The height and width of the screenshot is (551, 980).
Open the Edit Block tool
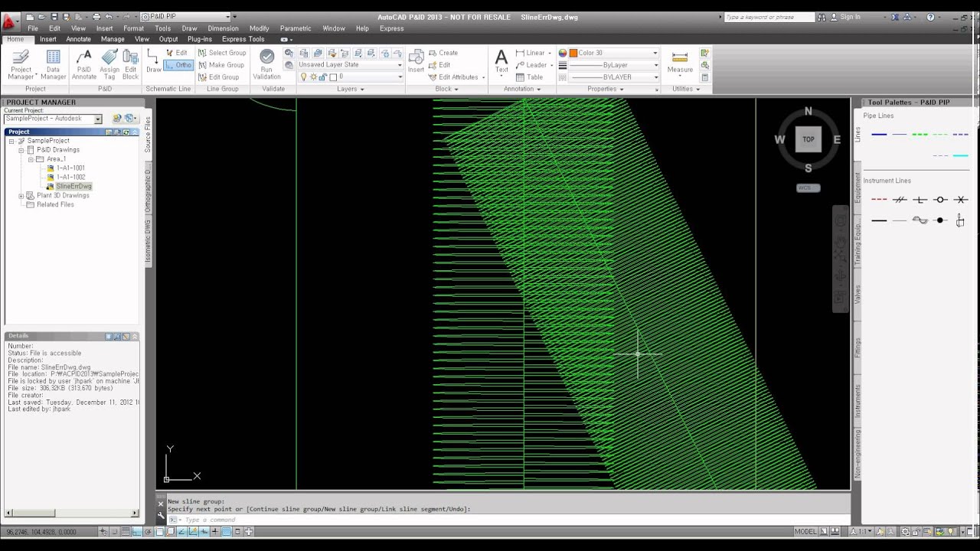click(130, 64)
